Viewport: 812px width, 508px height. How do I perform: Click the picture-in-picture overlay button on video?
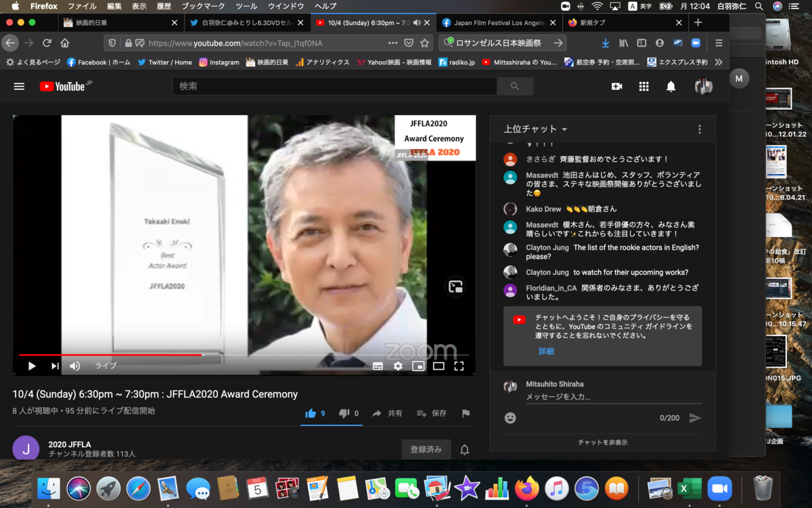455,287
